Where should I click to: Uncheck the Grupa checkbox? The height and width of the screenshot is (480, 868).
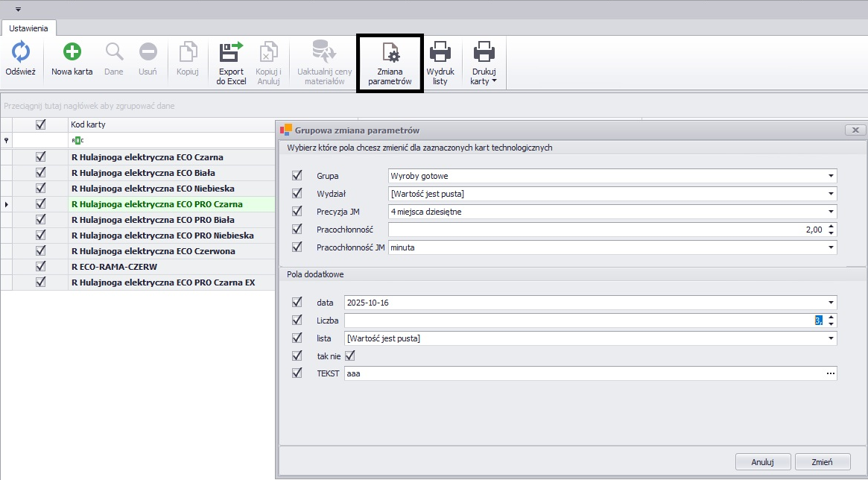click(x=297, y=176)
